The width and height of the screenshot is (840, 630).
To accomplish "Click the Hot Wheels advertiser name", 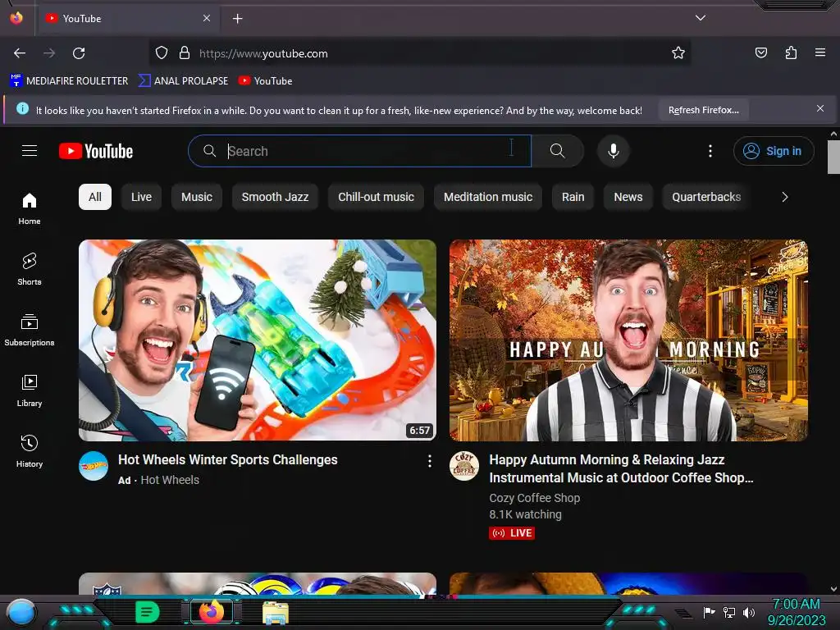I will 170,480.
